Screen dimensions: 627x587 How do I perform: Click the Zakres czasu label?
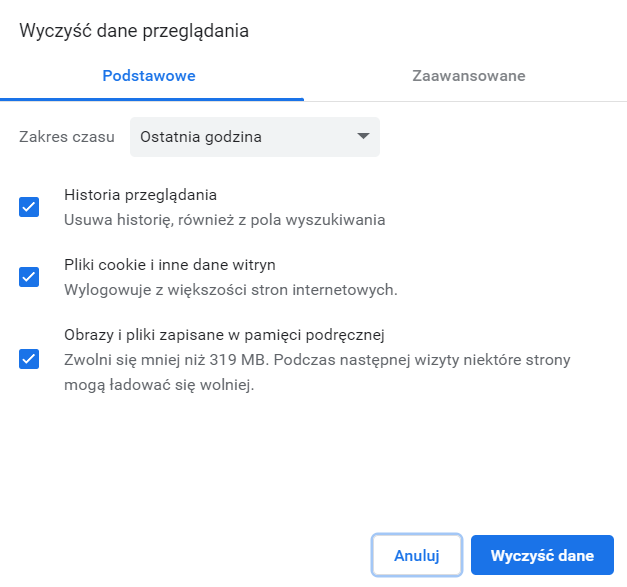pos(66,137)
